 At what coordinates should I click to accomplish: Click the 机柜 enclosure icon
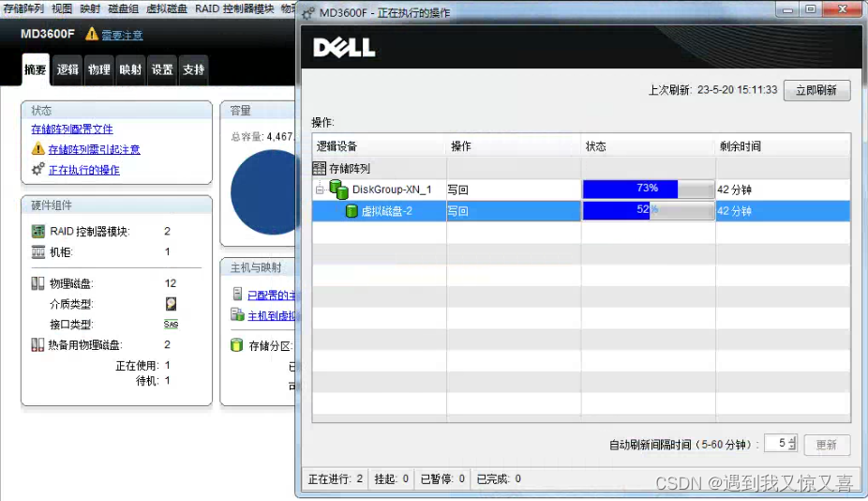[38, 252]
